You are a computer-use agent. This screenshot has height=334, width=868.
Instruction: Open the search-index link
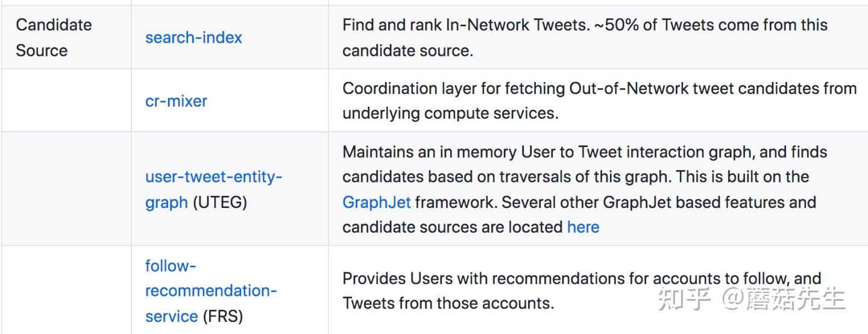coord(193,37)
